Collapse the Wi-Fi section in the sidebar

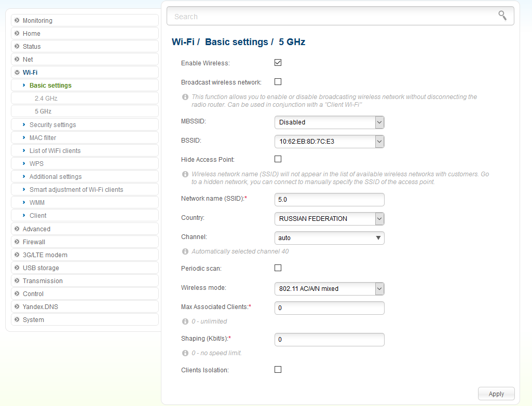tap(30, 73)
